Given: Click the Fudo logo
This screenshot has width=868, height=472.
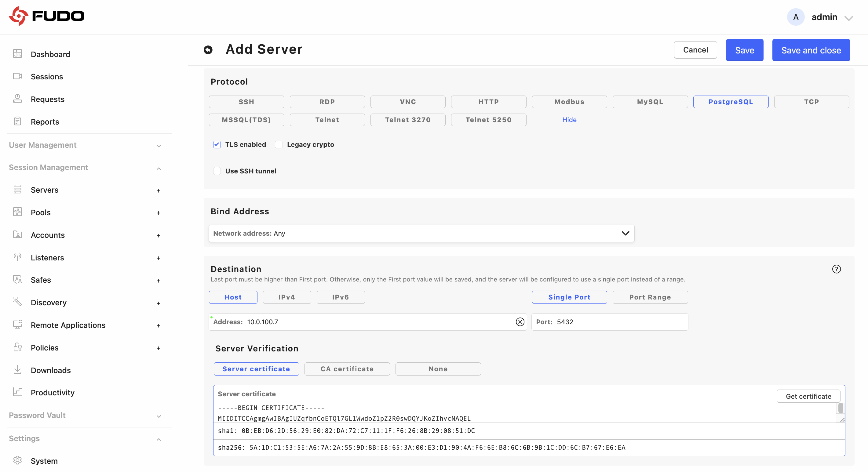Looking at the screenshot, I should point(46,16).
